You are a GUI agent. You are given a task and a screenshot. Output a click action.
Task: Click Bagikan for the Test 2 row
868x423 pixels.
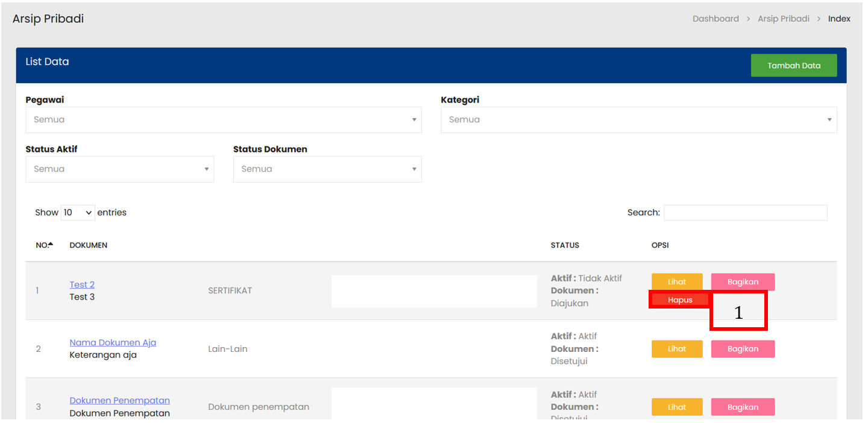point(743,282)
